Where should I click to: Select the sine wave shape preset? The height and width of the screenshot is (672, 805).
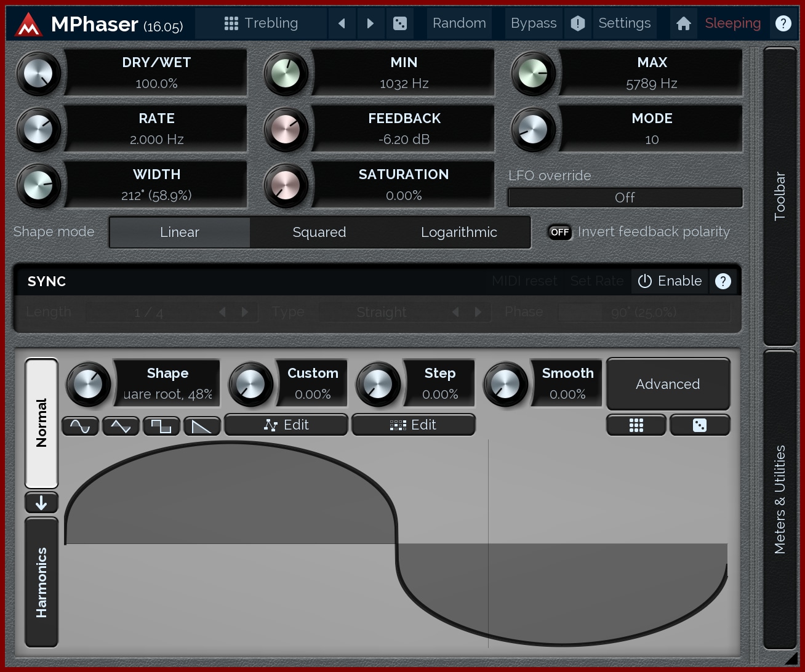[81, 426]
